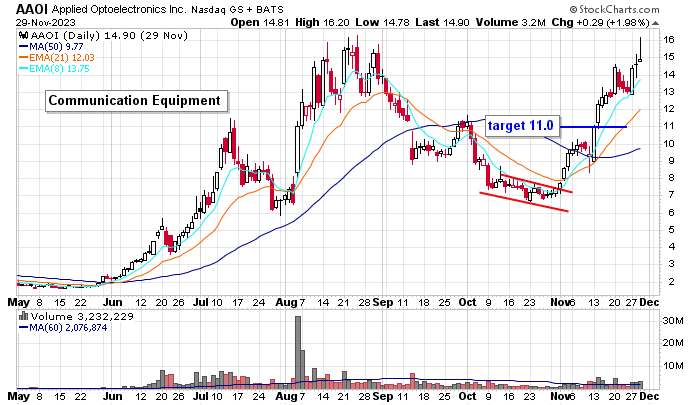The width and height of the screenshot is (700, 405).
Task: Click the AAOI (Daily) 14.90 (29 Nov) legend
Action: pyautogui.click(x=108, y=35)
